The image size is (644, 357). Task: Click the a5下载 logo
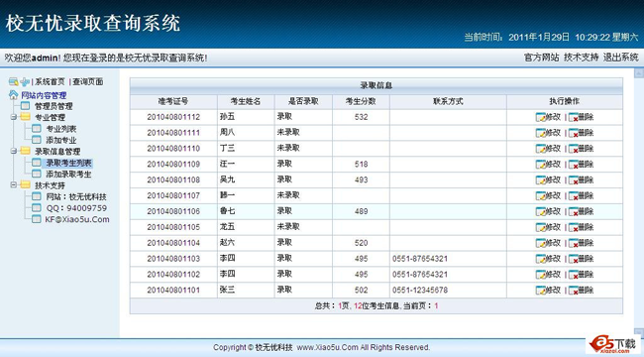[612, 345]
